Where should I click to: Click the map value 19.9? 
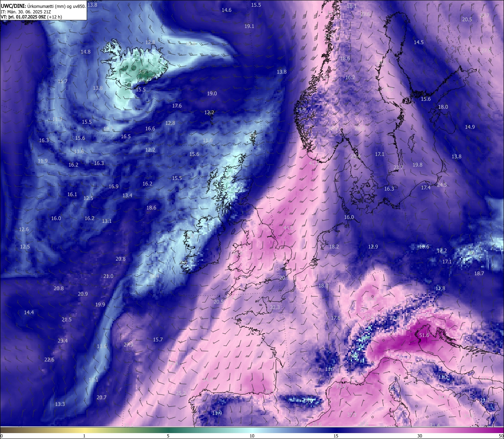coord(100,305)
